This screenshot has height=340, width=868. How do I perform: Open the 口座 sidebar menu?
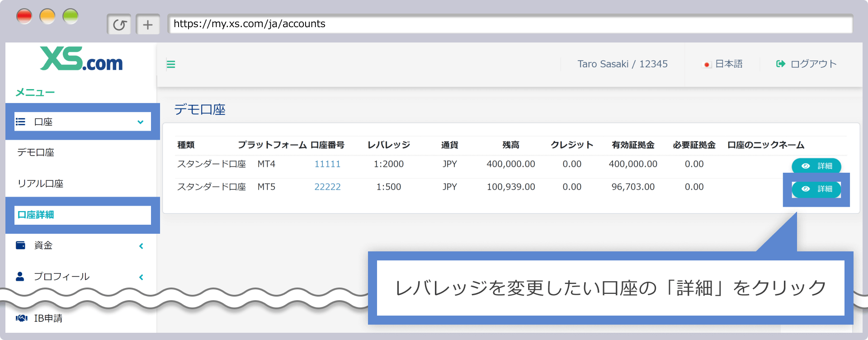(83, 122)
